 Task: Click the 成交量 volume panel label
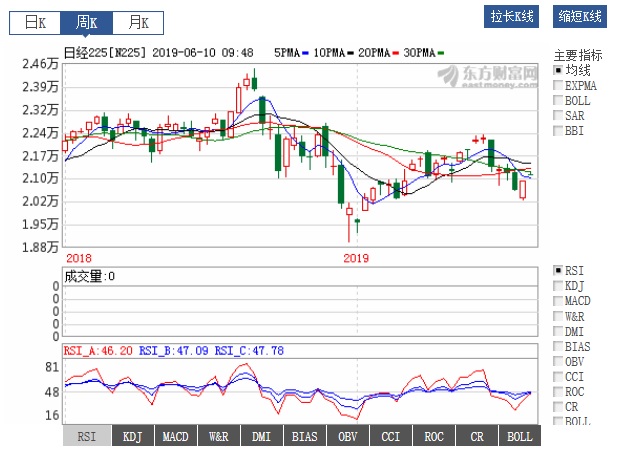(89, 276)
